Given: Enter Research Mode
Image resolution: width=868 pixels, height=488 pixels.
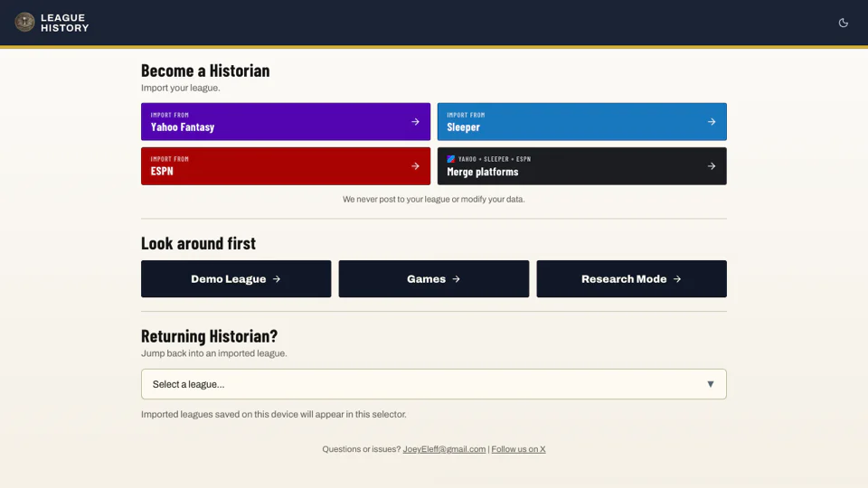Looking at the screenshot, I should tap(632, 279).
